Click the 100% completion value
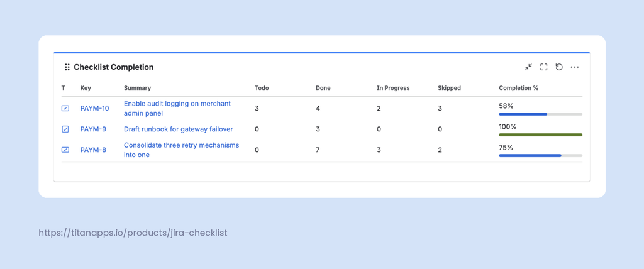The height and width of the screenshot is (269, 644). [x=508, y=126]
